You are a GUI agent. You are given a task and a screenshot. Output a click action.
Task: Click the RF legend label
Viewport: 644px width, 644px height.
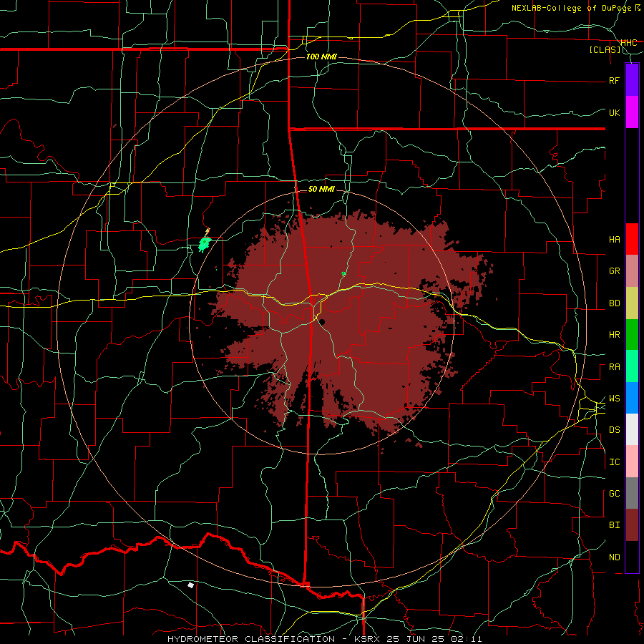[x=614, y=80]
